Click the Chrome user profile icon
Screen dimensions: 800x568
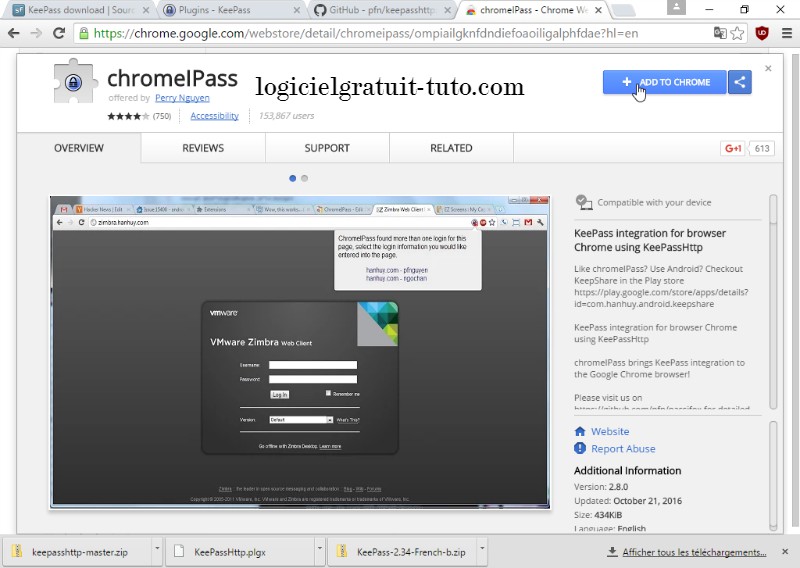coord(676,7)
